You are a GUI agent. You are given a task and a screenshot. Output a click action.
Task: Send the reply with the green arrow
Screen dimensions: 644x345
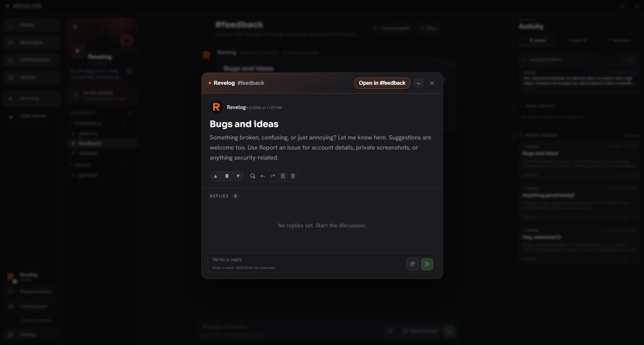click(x=427, y=264)
